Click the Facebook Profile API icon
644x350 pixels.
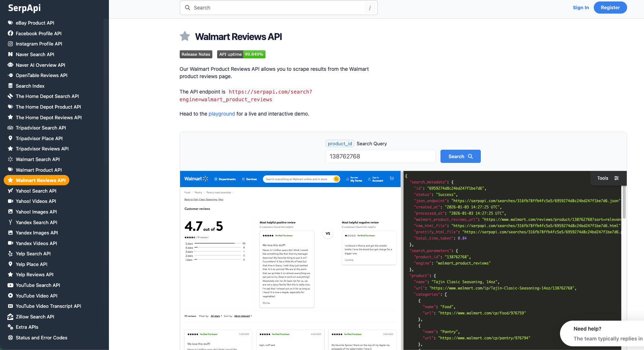[10, 33]
